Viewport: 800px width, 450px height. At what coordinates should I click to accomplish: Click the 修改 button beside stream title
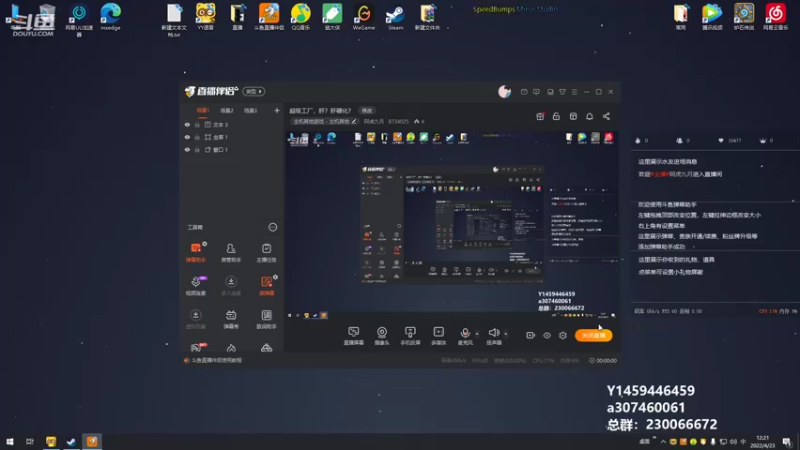367,111
